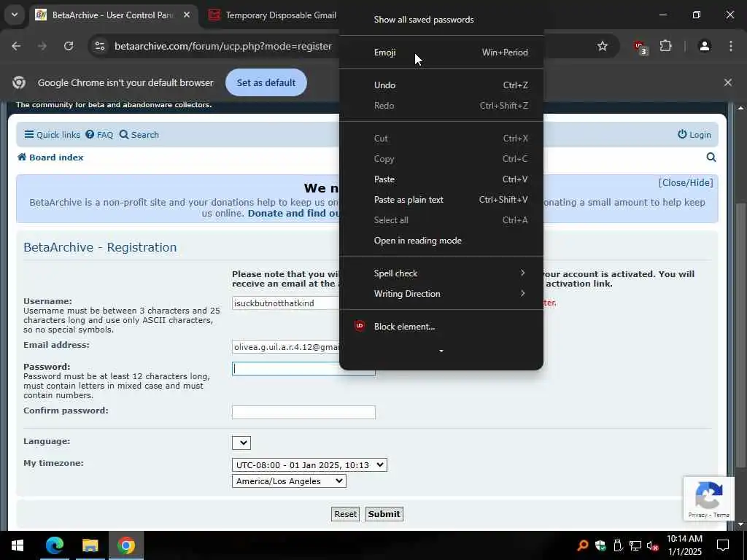Select Open in reading mode
The width and height of the screenshot is (747, 560).
[441, 241]
